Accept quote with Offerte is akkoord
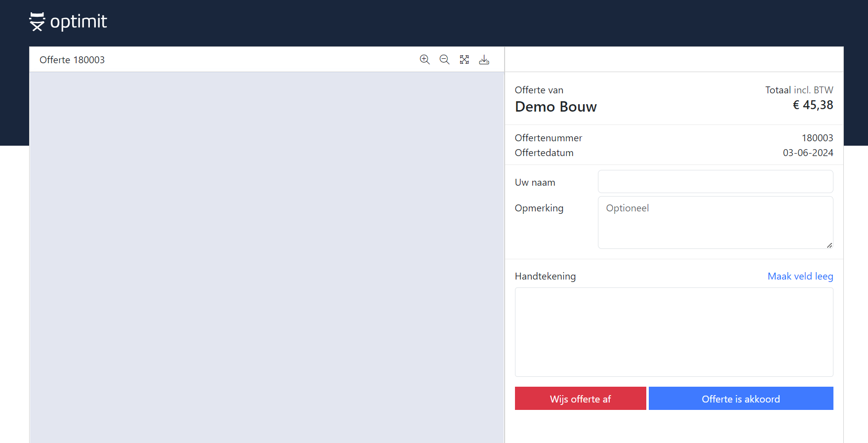 tap(741, 399)
